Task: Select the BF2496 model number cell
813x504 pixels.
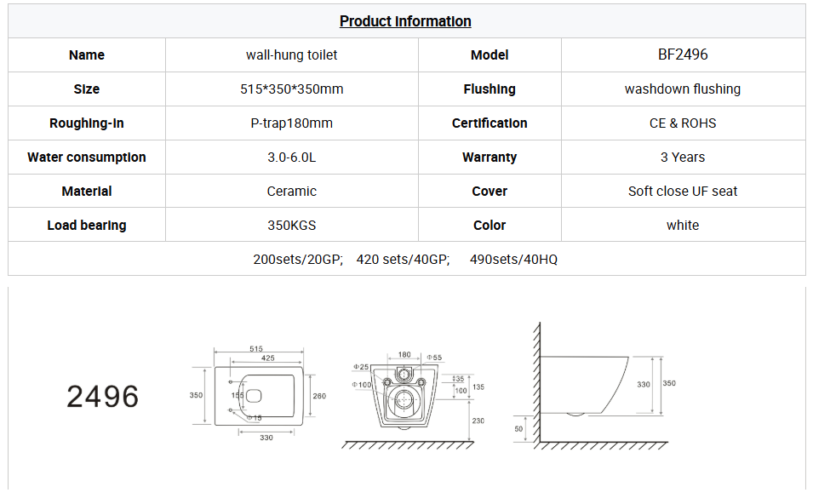Action: (683, 54)
